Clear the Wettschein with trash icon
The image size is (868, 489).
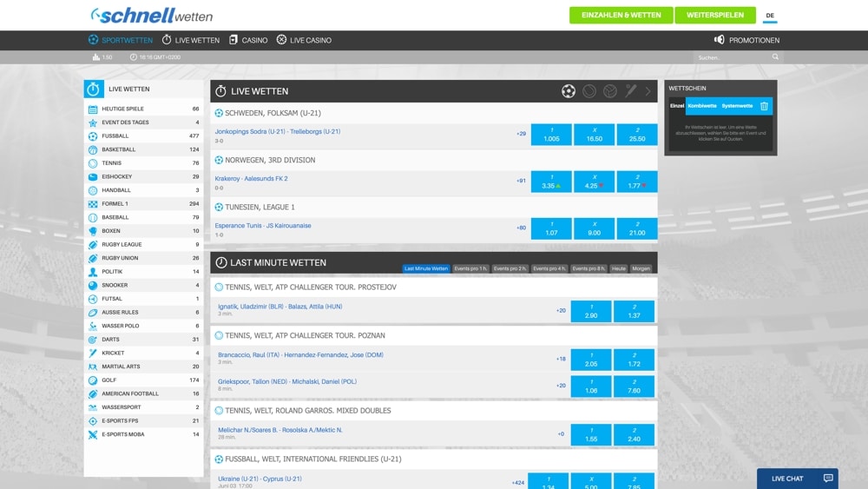pos(764,106)
